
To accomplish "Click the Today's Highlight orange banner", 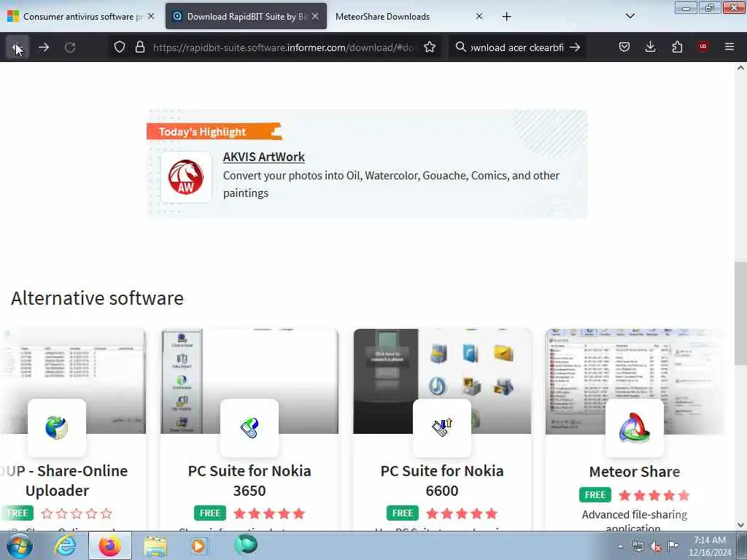I will tap(214, 131).
